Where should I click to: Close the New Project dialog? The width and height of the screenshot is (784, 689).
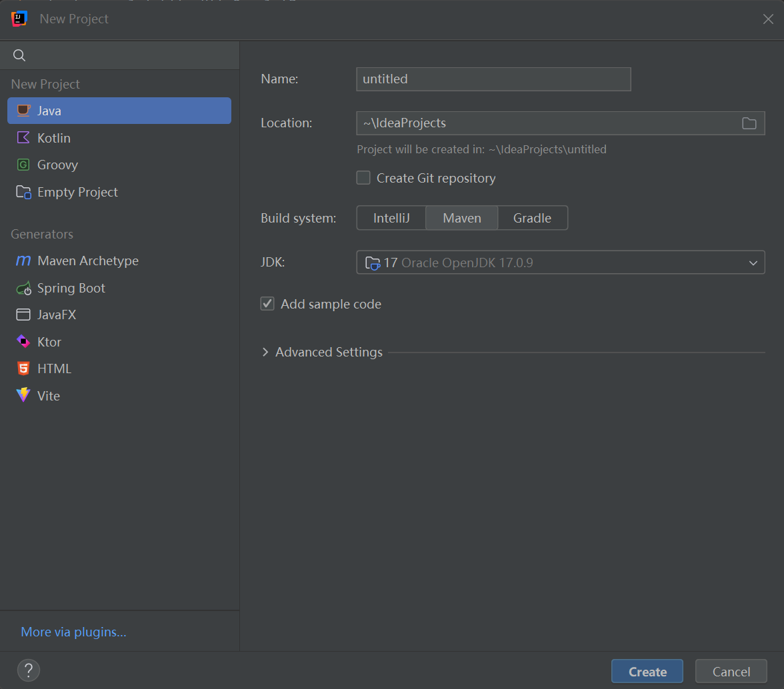point(768,19)
